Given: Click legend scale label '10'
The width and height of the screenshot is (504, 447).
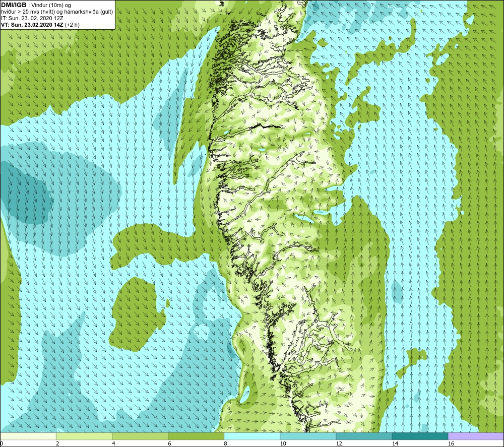Looking at the screenshot, I should 283,444.
